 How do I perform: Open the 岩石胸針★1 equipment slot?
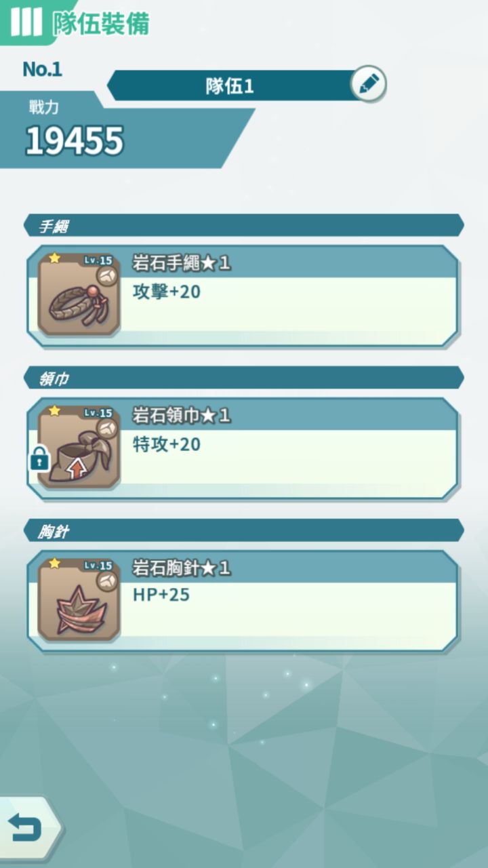243,601
